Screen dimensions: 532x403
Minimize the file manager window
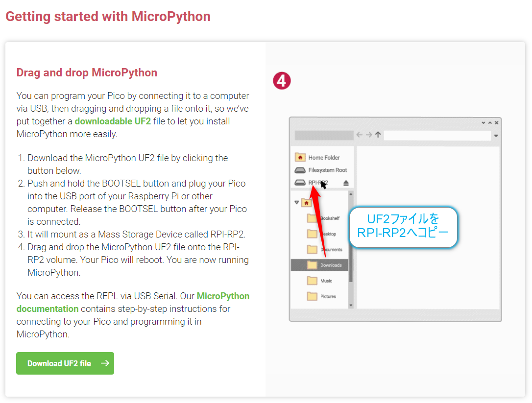pyautogui.click(x=483, y=123)
